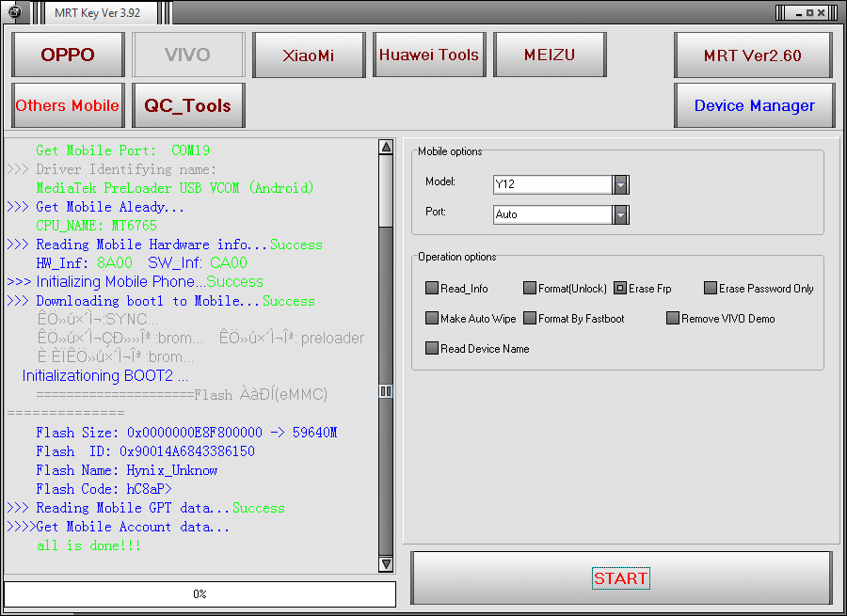The height and width of the screenshot is (616, 847).
Task: Click the Port field showing Auto
Action: (553, 214)
